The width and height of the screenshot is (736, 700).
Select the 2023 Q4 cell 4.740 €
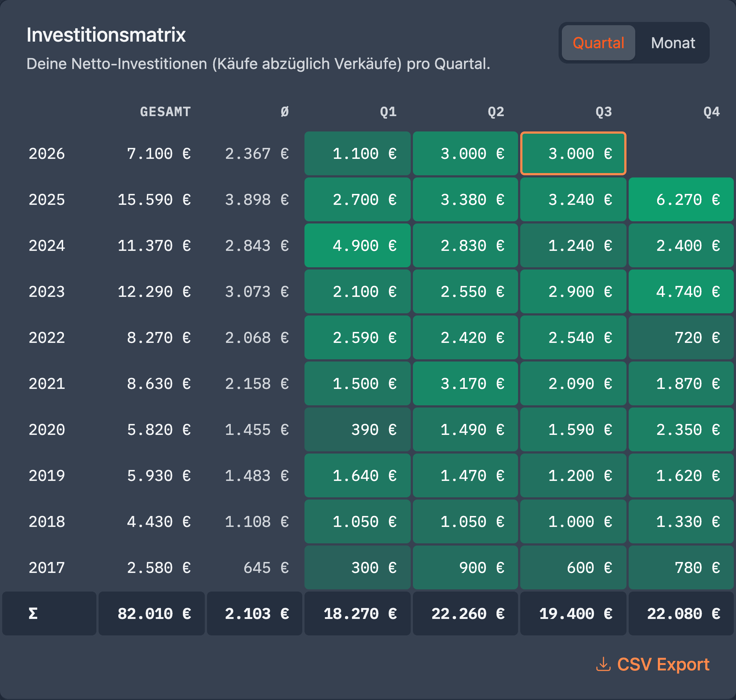pos(681,291)
